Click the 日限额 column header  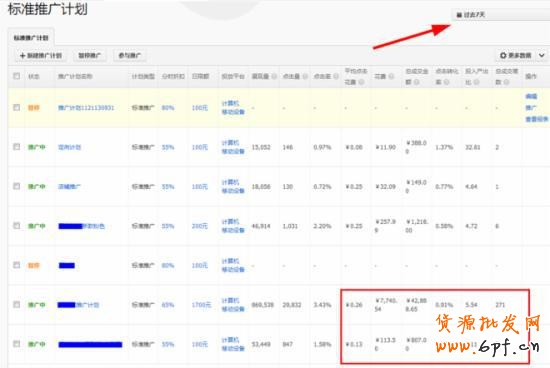tap(200, 76)
